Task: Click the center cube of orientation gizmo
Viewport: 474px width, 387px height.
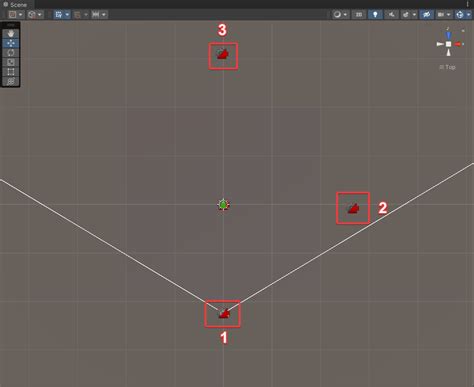Action: [x=449, y=44]
